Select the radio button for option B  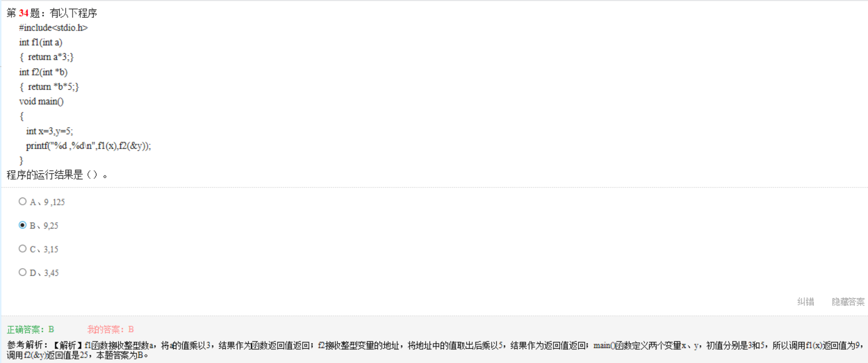[23, 225]
